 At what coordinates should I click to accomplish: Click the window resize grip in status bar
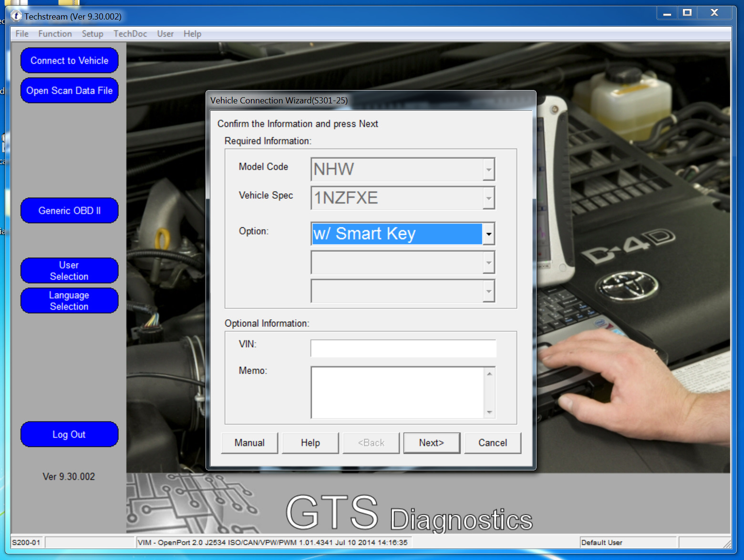(x=727, y=544)
